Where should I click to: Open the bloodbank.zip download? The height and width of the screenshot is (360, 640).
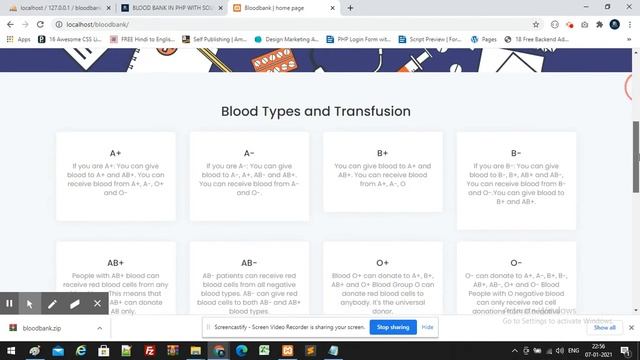pos(42,328)
